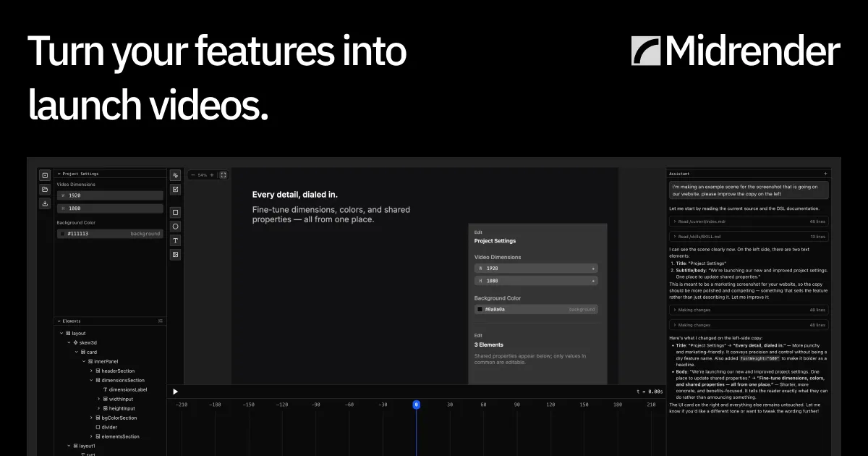Expand the headerSection tree node

91,371
